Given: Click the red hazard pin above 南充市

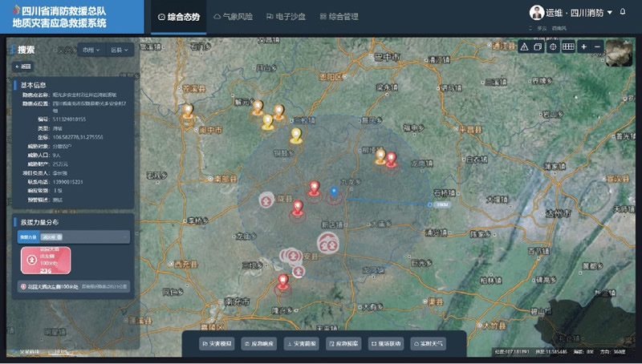Looking at the screenshot, I should coord(283,282).
